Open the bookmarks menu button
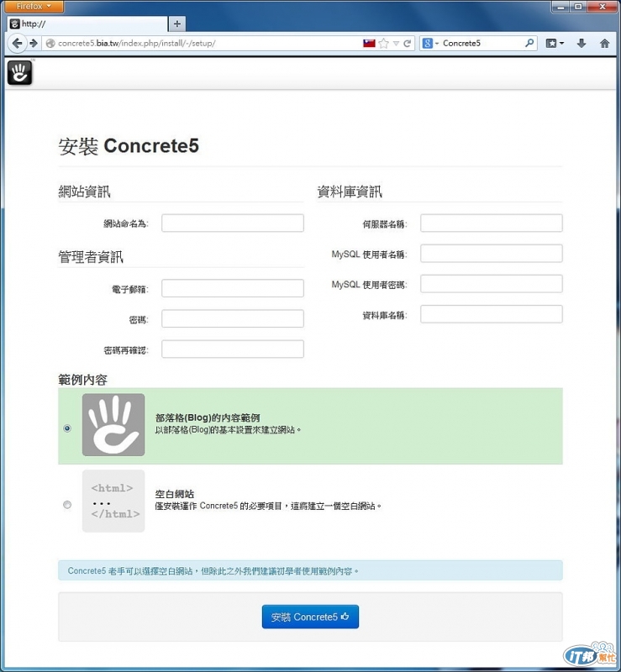The width and height of the screenshot is (621, 672). (x=555, y=44)
